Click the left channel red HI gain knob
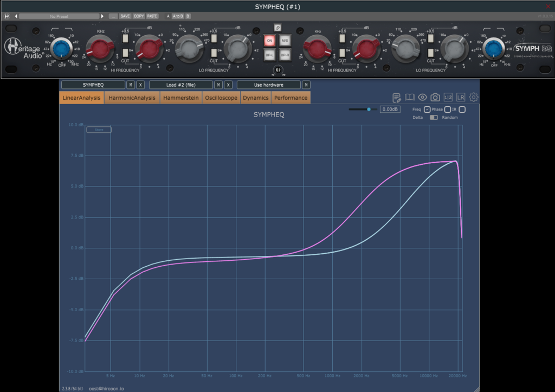Image resolution: width=555 pixels, height=392 pixels. [150, 48]
